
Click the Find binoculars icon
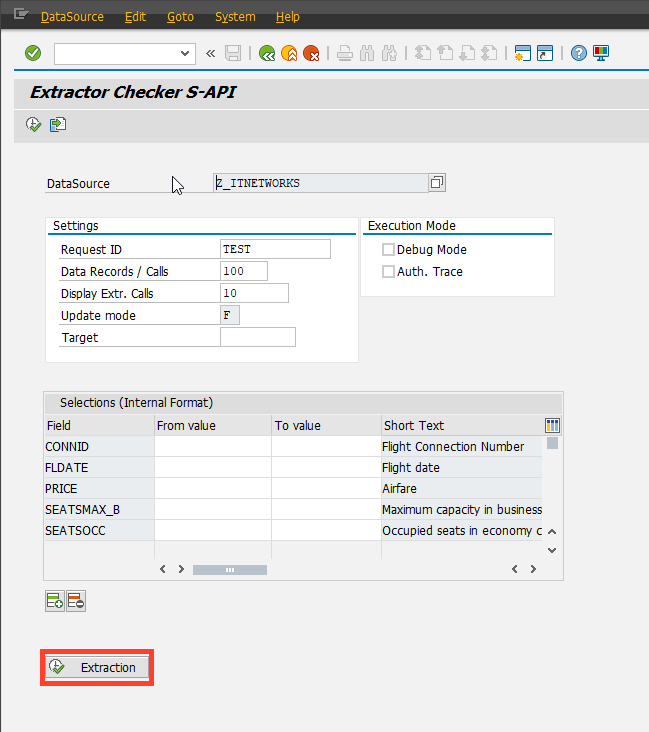coord(367,53)
